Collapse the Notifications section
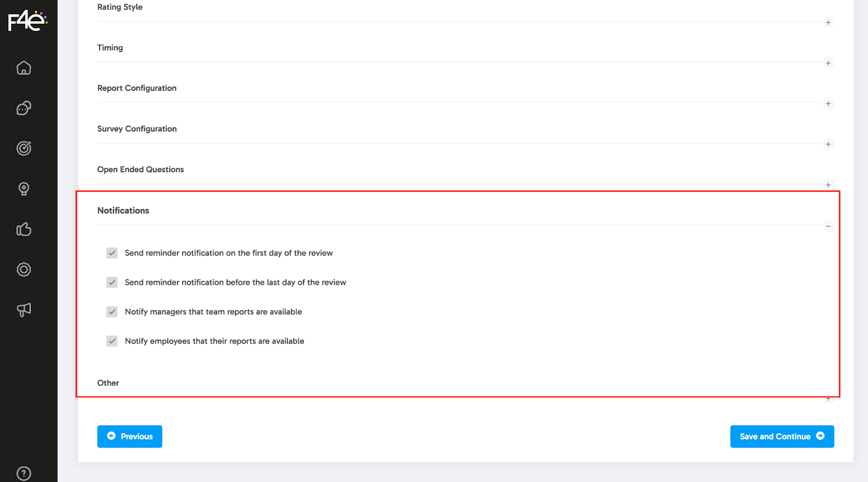 tap(828, 226)
